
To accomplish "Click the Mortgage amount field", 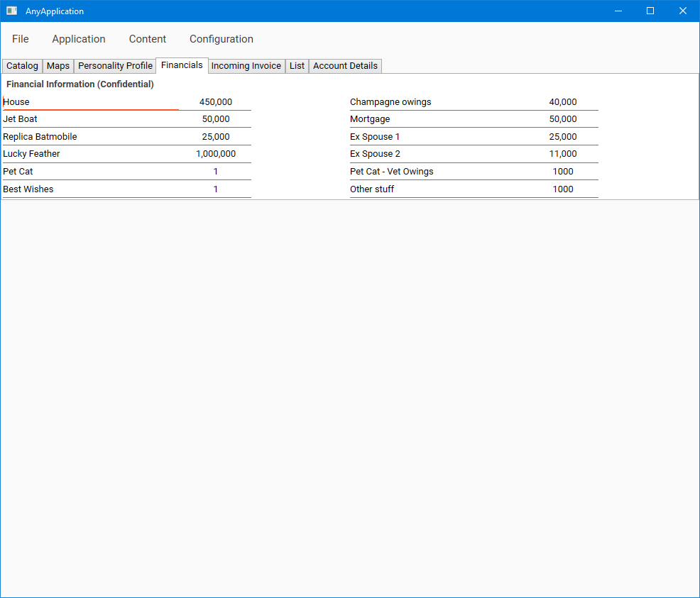I will [563, 119].
